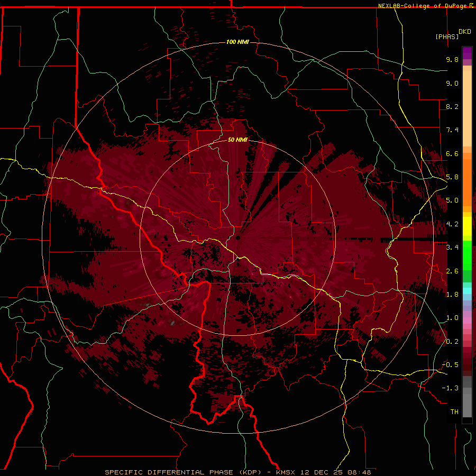Click the yellow segment of the color bar
The image size is (476, 476).
467,226
